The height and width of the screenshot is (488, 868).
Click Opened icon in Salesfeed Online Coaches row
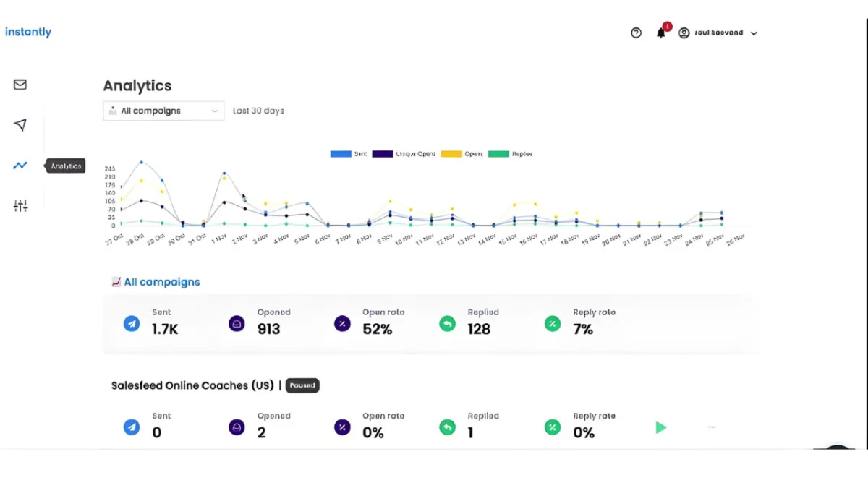(237, 427)
